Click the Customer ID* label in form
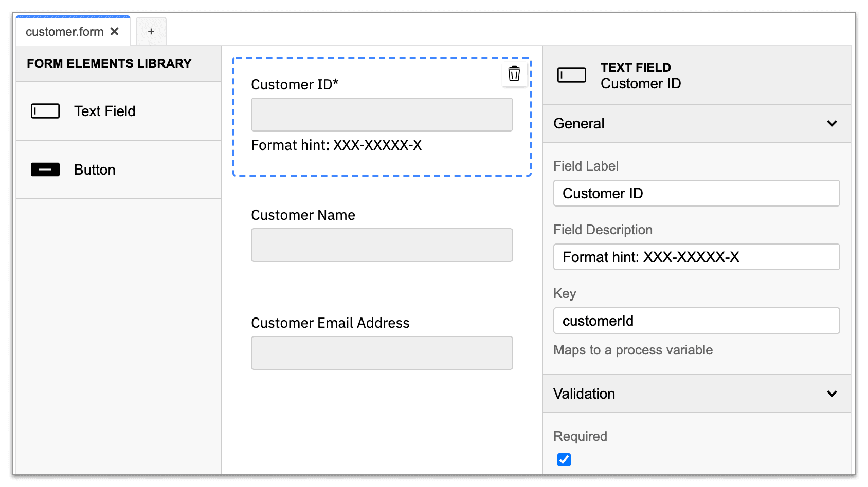Image resolution: width=868 pixels, height=487 pixels. click(295, 84)
